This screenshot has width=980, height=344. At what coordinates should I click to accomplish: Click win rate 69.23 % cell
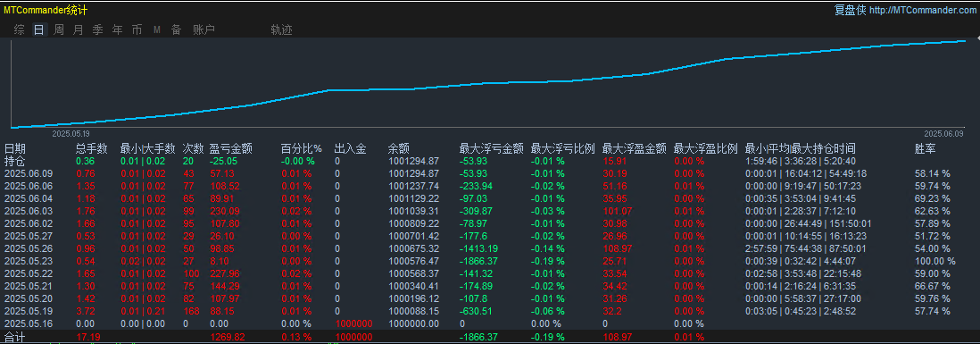tap(932, 198)
